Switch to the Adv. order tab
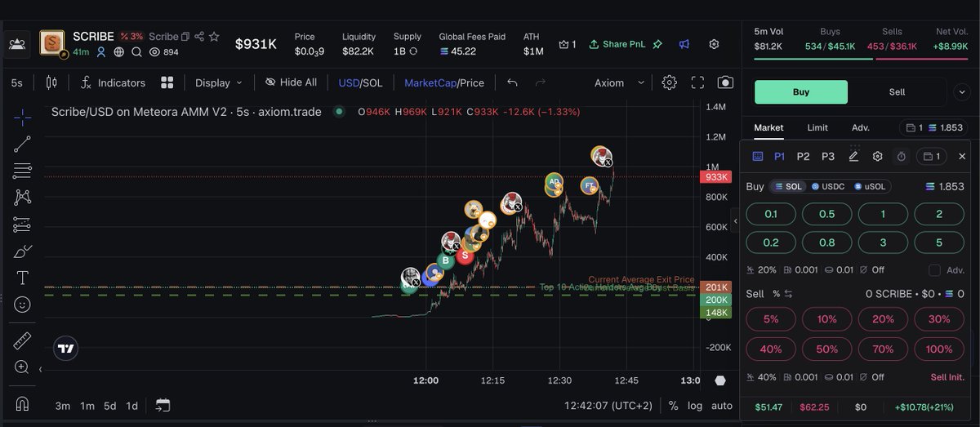Screen dimensions: 980x427 [x=861, y=127]
